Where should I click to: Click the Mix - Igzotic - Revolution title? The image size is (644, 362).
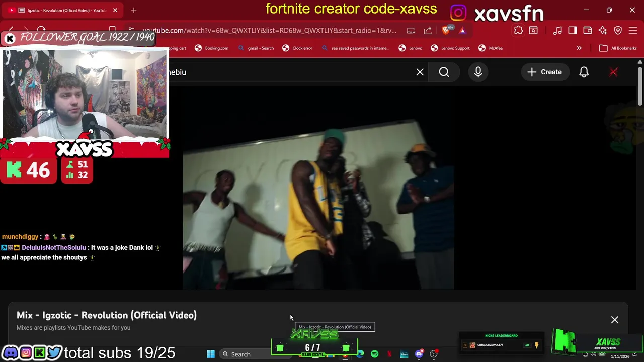coord(107,315)
